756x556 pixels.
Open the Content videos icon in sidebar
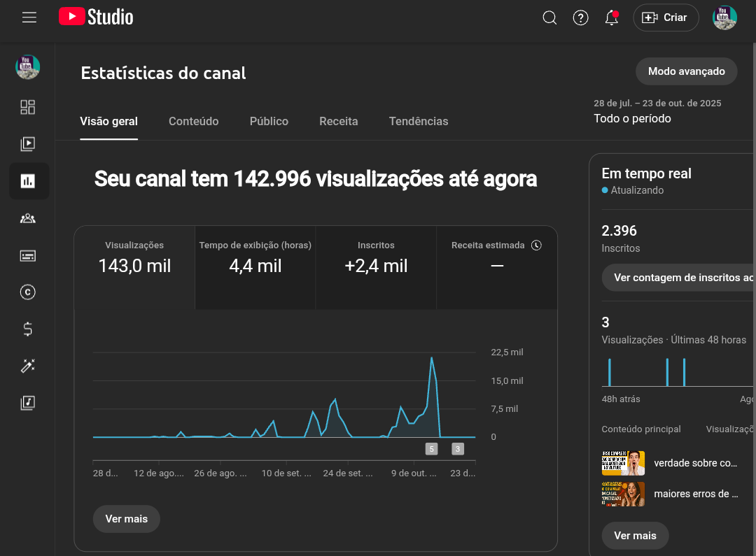pyautogui.click(x=28, y=144)
